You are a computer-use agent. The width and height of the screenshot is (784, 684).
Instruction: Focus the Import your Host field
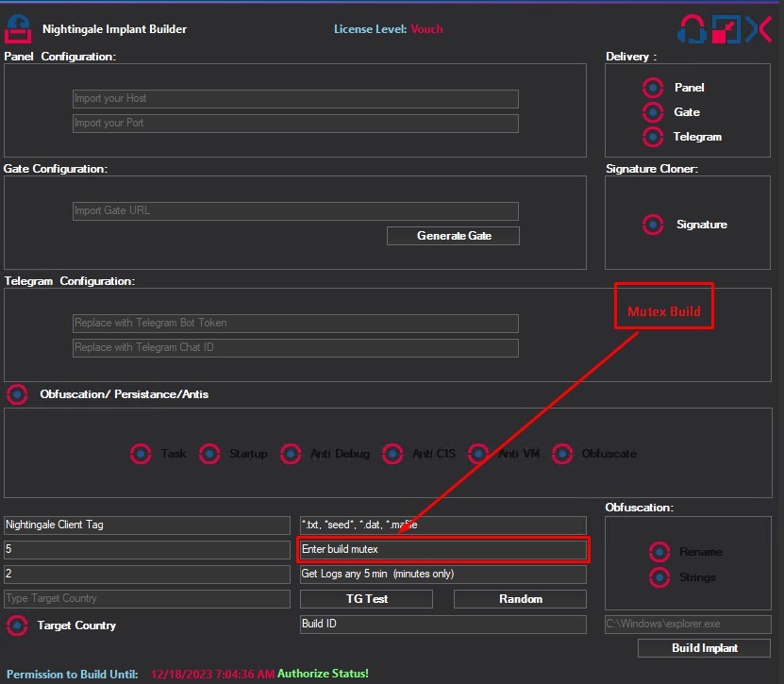(x=295, y=99)
